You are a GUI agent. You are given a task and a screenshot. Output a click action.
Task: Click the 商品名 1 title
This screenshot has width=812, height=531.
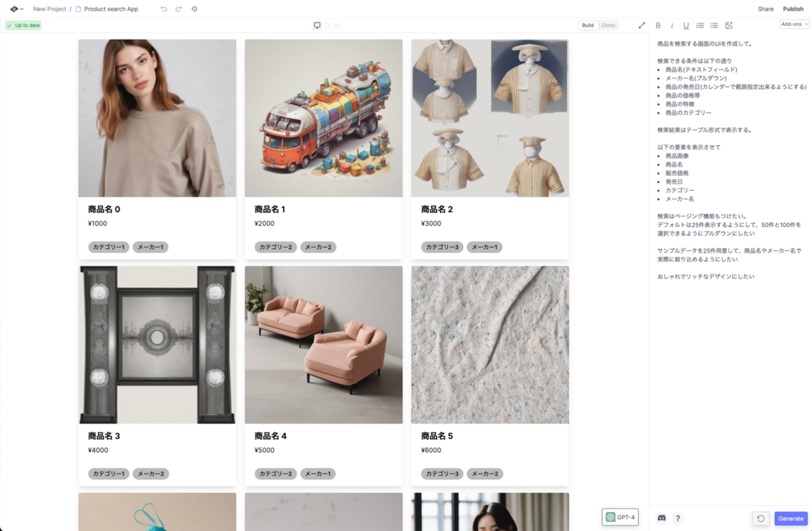270,209
